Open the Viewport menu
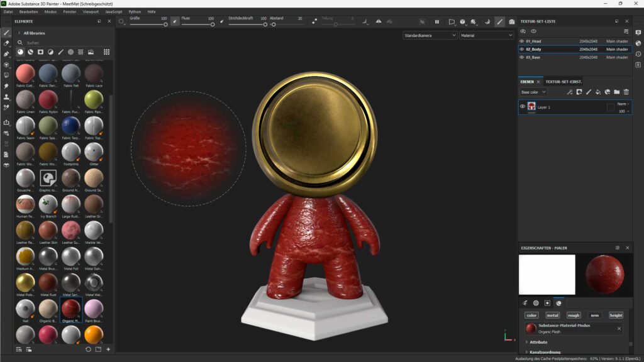644x362 pixels. (x=91, y=11)
